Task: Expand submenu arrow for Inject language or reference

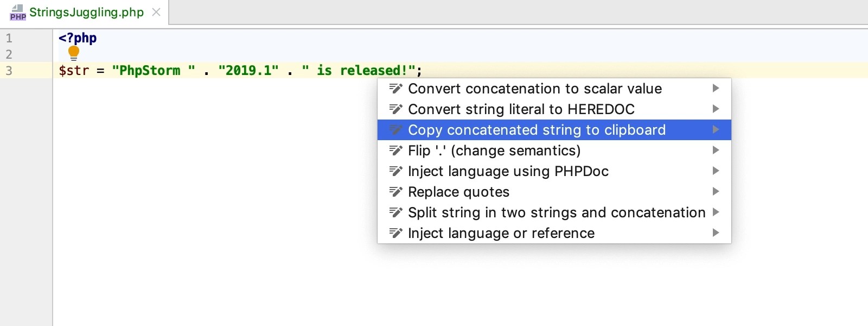Action: (x=716, y=233)
